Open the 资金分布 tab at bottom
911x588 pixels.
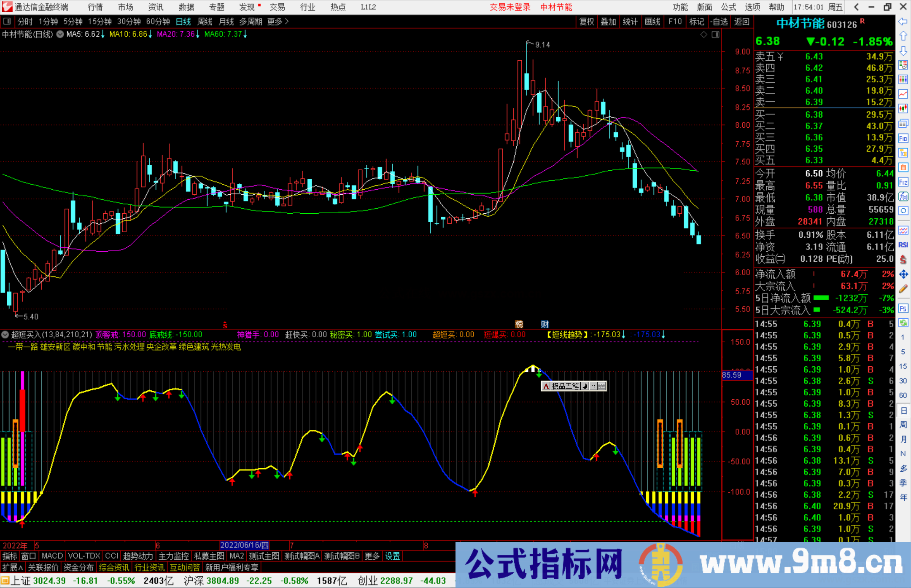(x=79, y=567)
